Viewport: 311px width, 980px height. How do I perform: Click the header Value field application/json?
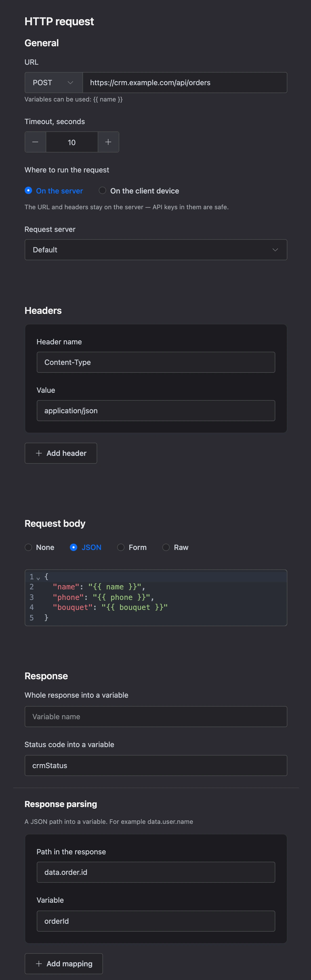point(156,411)
